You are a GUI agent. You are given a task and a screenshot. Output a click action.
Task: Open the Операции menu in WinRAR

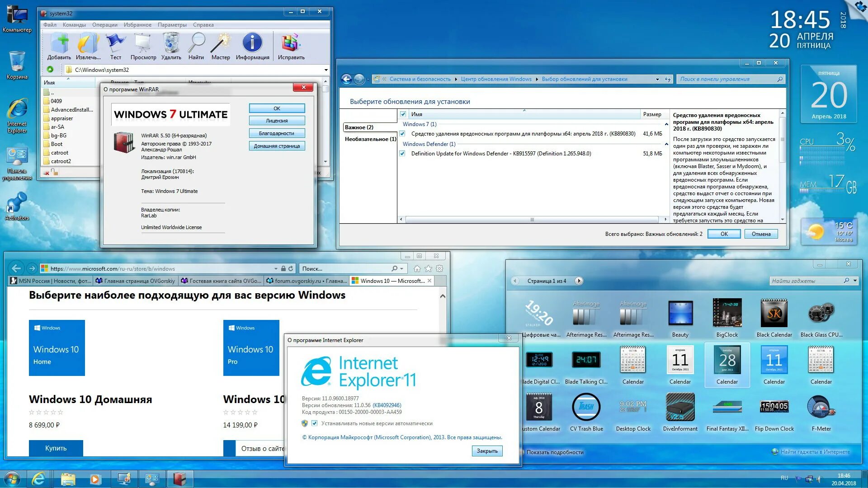pyautogui.click(x=104, y=25)
